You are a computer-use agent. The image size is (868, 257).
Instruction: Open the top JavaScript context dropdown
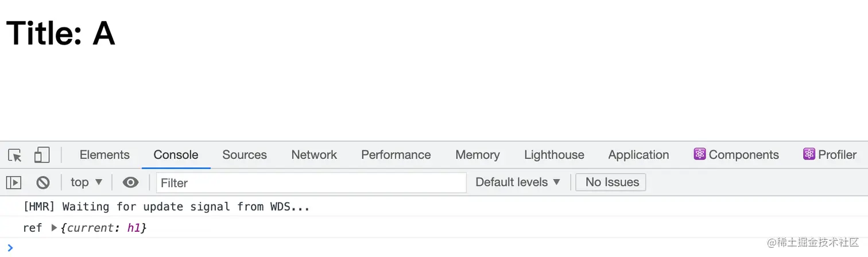pyautogui.click(x=87, y=182)
